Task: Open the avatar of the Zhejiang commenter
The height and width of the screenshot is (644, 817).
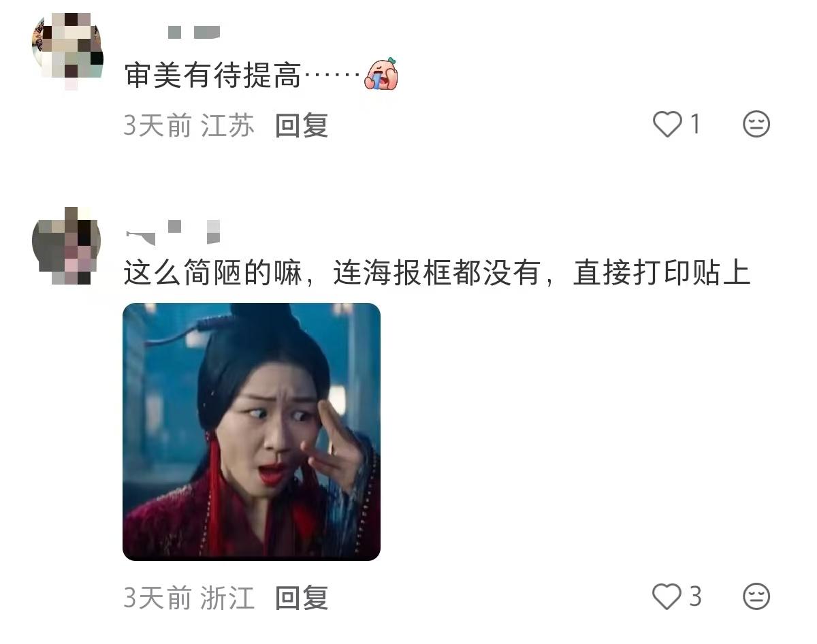Action: (x=66, y=246)
